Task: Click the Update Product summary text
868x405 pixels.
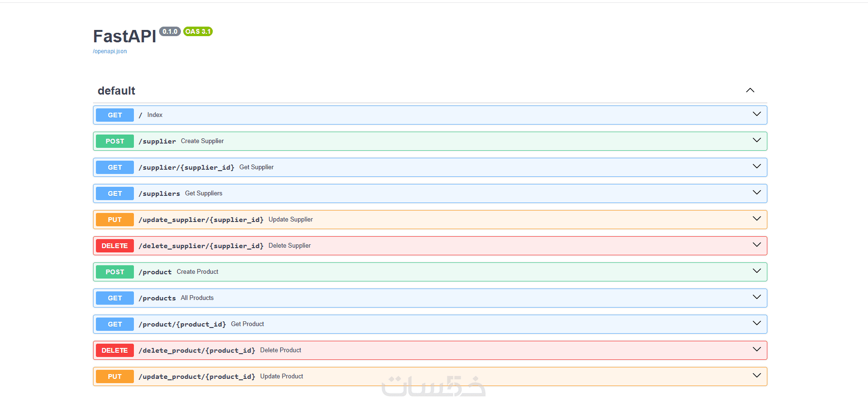Action: (x=282, y=376)
